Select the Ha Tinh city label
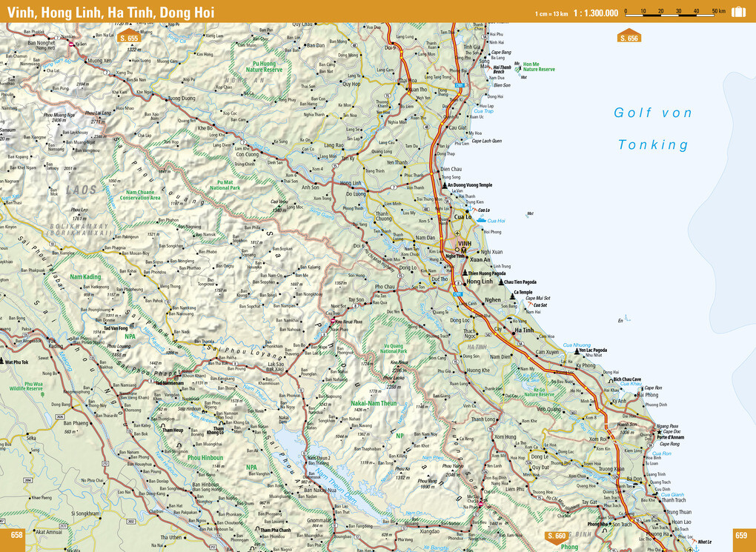The image size is (756, 552). [524, 330]
